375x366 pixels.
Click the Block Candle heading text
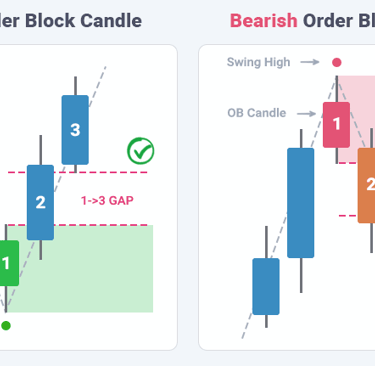[83, 21]
